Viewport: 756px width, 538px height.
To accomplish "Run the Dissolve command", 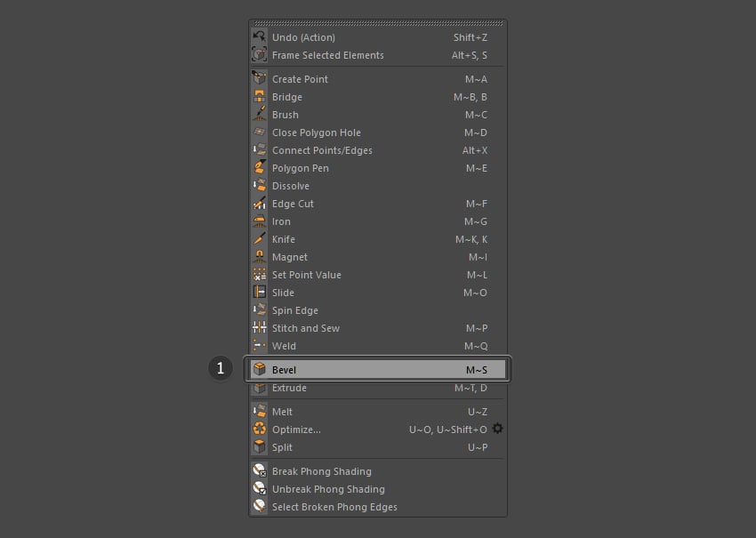I will (291, 186).
